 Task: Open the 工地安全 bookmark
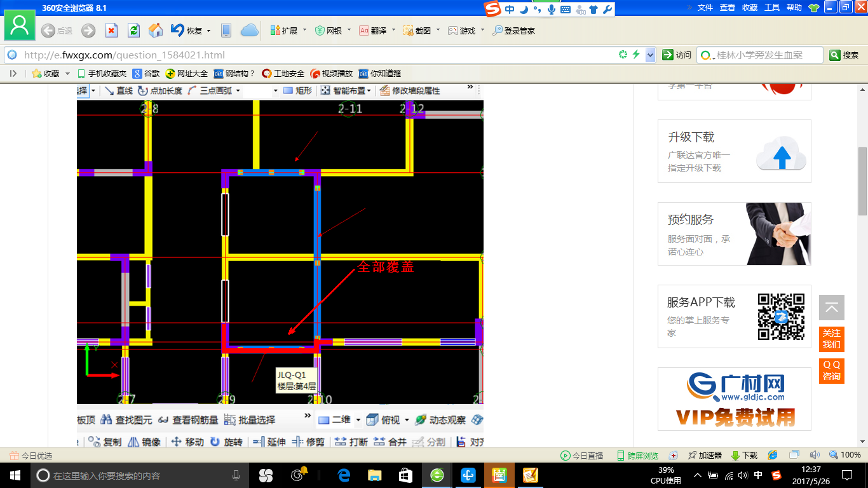(x=283, y=74)
